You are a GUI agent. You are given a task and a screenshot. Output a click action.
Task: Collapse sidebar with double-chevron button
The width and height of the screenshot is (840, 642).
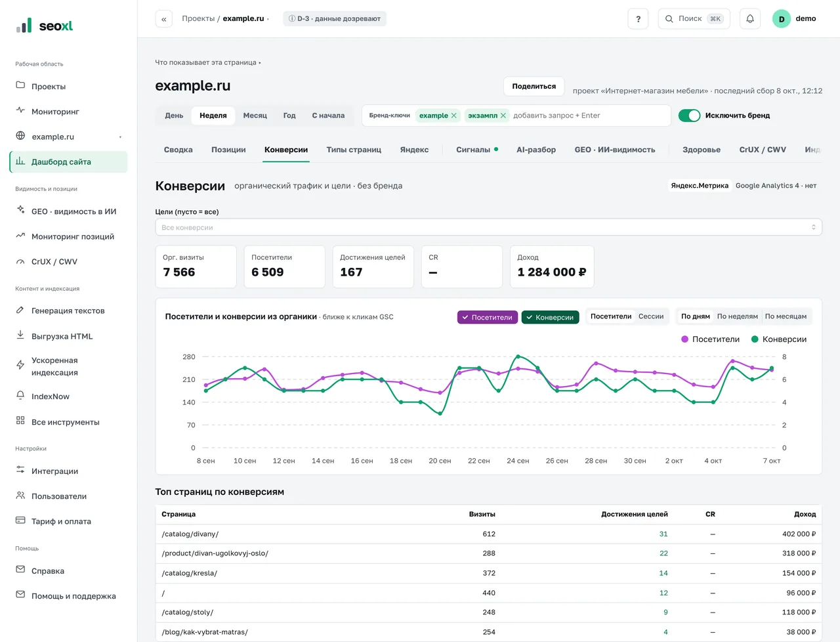tap(163, 19)
